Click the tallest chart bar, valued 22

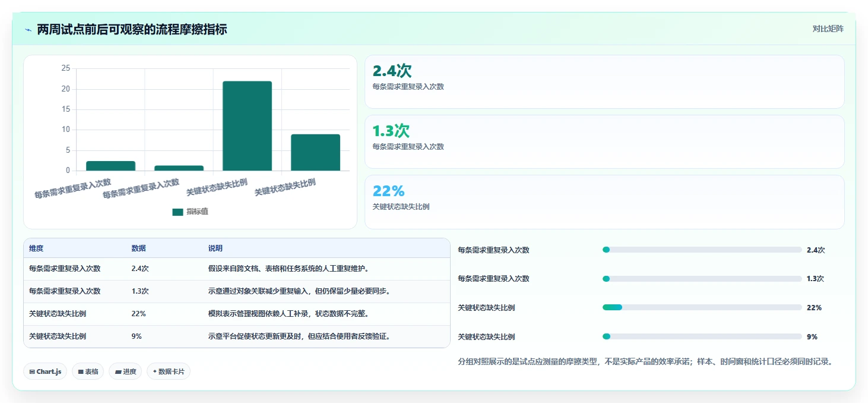point(247,126)
